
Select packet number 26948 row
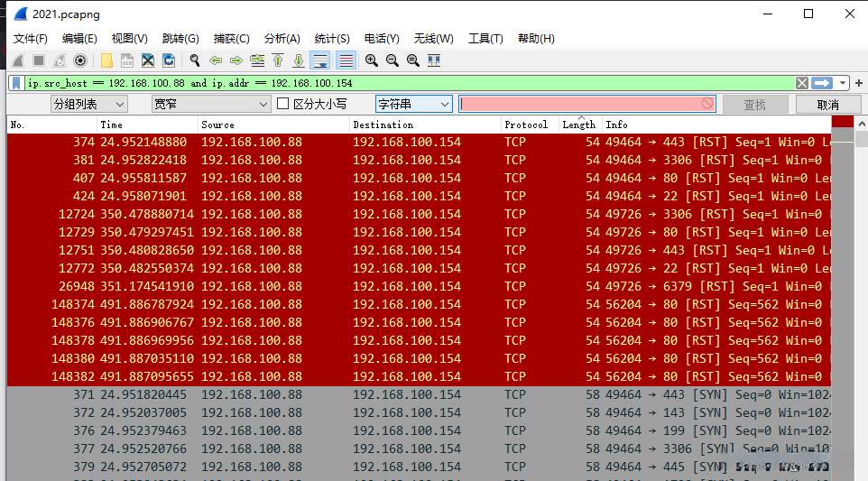click(x=419, y=286)
